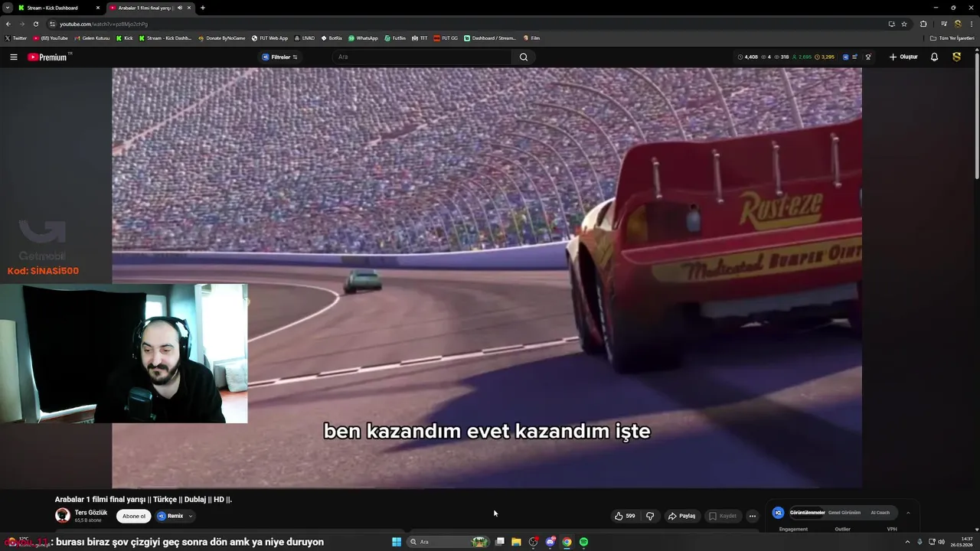
Task: Select the Görüntülenmeler tab in vidIQ panel
Action: pos(807,513)
